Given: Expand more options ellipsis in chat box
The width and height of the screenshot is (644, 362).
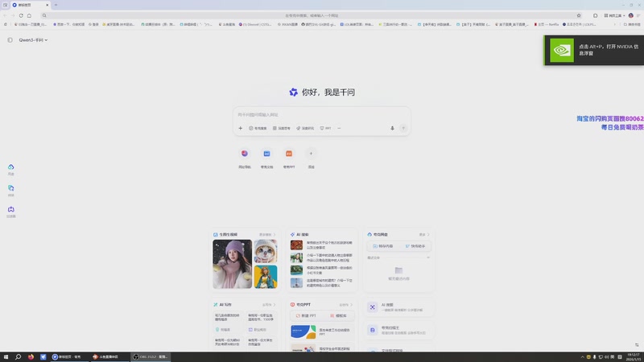Looking at the screenshot, I should 339,128.
